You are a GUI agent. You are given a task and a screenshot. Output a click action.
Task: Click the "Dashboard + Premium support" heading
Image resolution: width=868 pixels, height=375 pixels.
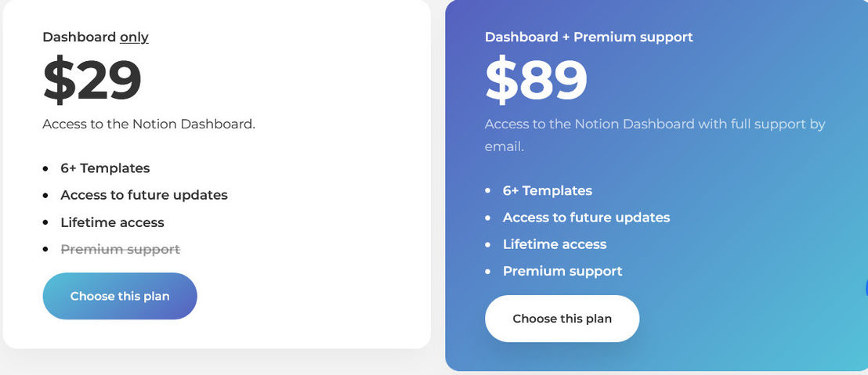pos(589,37)
